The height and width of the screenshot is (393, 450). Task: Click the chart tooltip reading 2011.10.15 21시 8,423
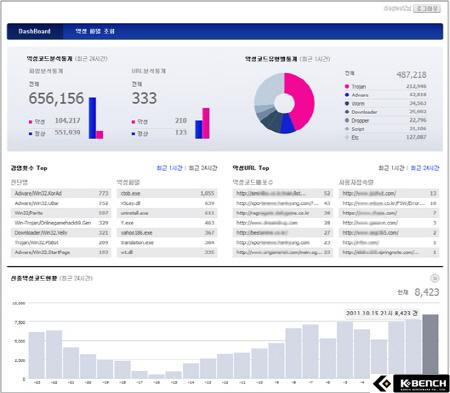(381, 313)
